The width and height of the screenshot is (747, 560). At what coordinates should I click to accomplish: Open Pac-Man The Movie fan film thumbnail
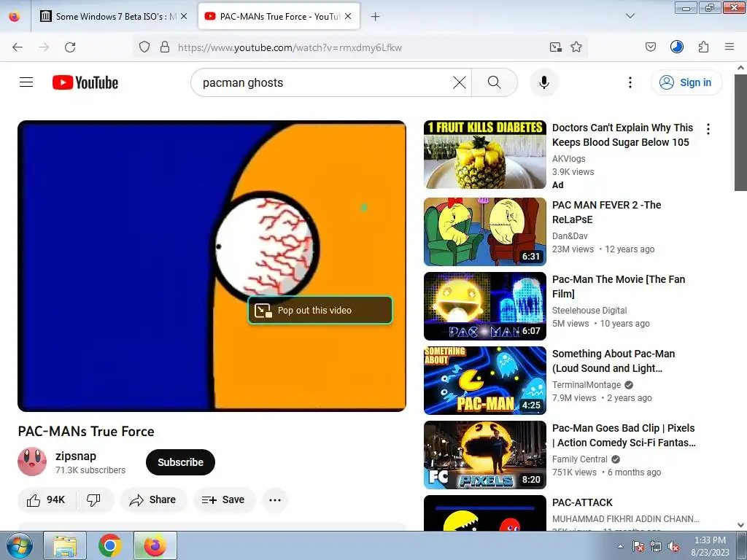tap(485, 306)
